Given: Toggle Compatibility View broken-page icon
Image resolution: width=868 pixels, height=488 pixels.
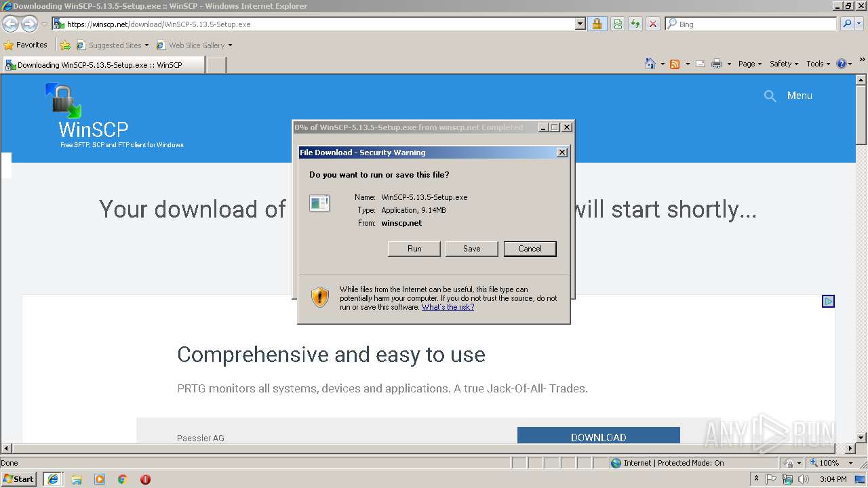Looking at the screenshot, I should (x=618, y=24).
